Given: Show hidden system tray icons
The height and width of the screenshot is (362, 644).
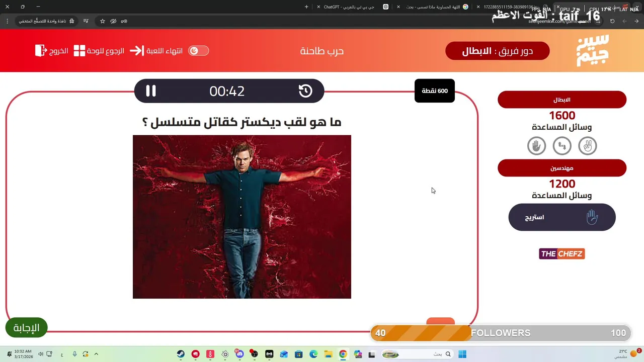Looking at the screenshot, I should [96, 354].
